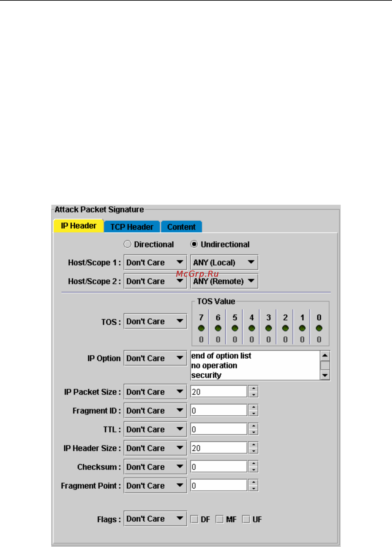
Task: Open the IP Header Size dropdown
Action: 155,448
